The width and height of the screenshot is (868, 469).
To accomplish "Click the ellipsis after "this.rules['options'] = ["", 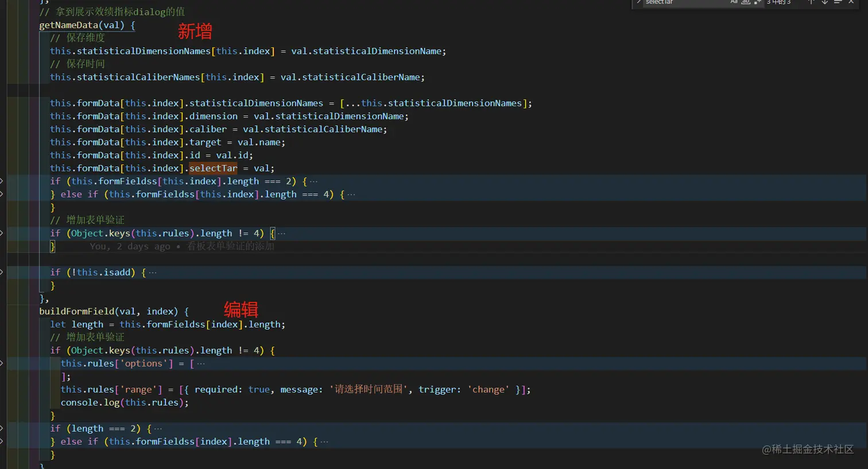I will click(x=201, y=364).
